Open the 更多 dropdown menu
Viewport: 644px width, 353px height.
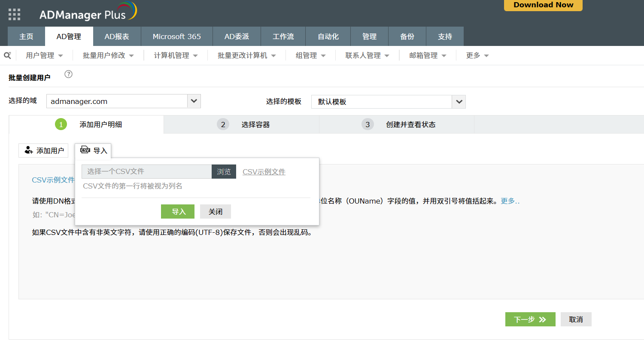(477, 55)
